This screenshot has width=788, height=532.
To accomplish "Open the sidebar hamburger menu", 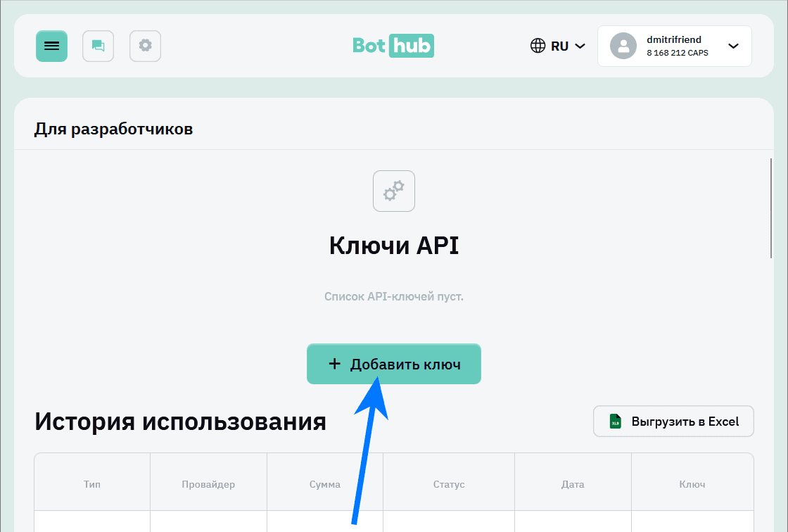I will point(51,46).
